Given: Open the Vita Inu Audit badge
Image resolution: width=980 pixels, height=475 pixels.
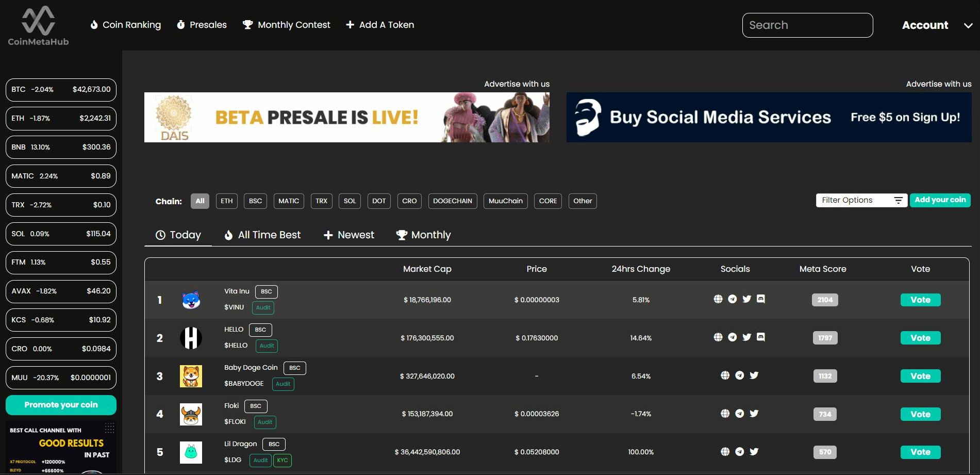Looking at the screenshot, I should tap(263, 308).
